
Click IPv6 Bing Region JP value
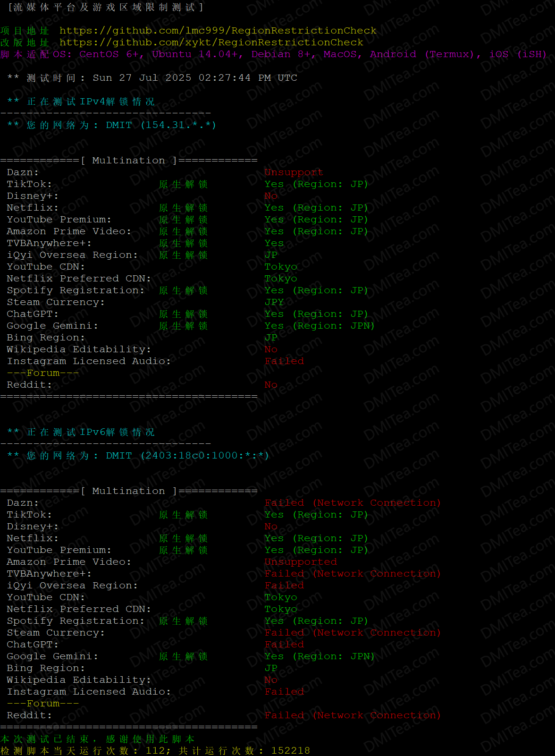pyautogui.click(x=271, y=668)
